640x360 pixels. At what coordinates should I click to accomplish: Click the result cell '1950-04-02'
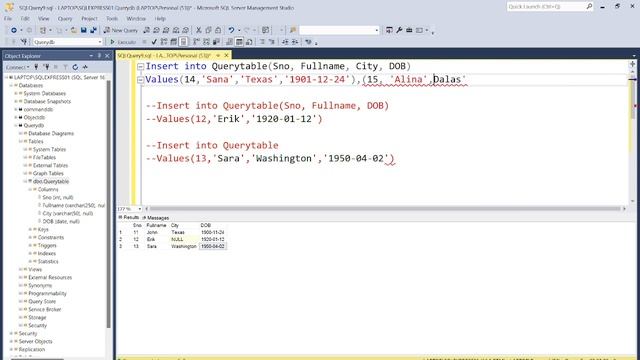[213, 247]
